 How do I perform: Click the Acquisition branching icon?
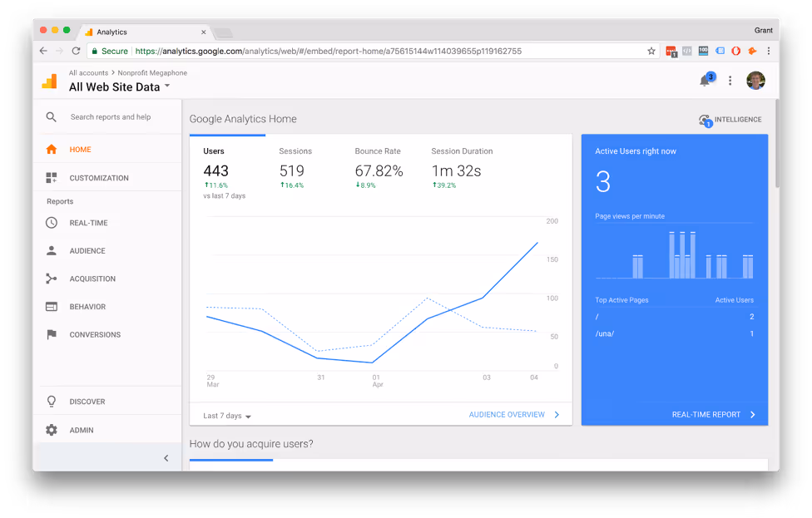tap(52, 279)
